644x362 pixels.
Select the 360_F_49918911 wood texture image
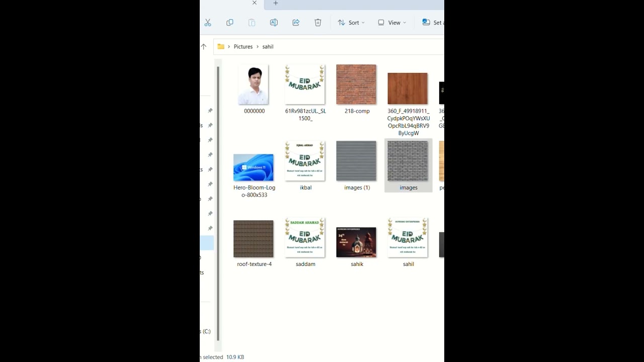(x=408, y=88)
